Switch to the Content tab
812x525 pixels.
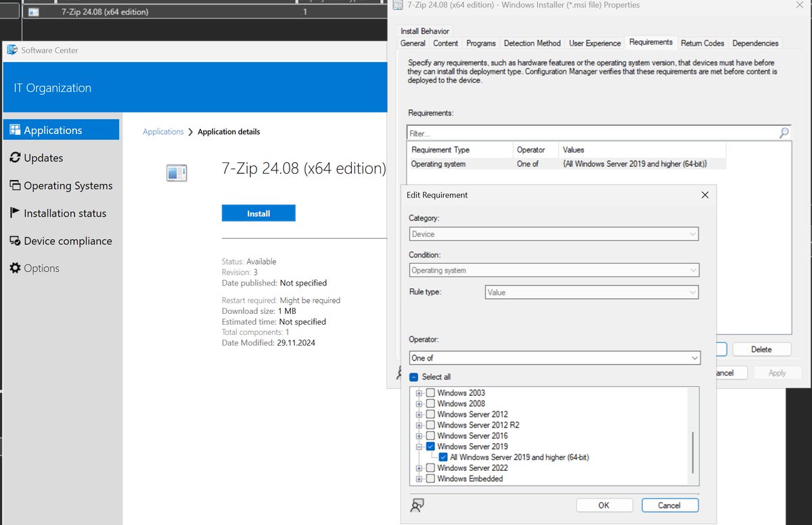click(x=446, y=43)
